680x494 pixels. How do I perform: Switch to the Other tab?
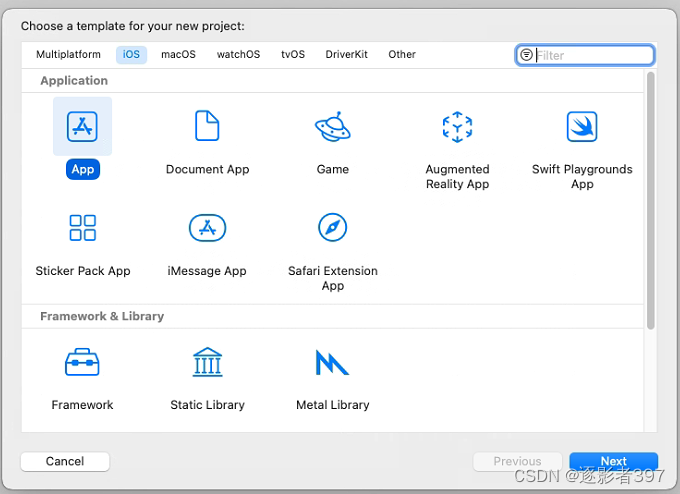(x=402, y=55)
